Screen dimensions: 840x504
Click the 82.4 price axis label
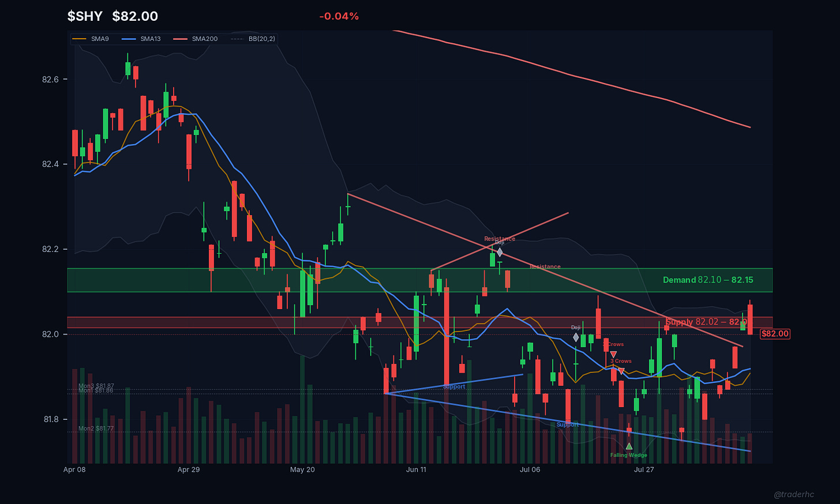pyautogui.click(x=50, y=164)
